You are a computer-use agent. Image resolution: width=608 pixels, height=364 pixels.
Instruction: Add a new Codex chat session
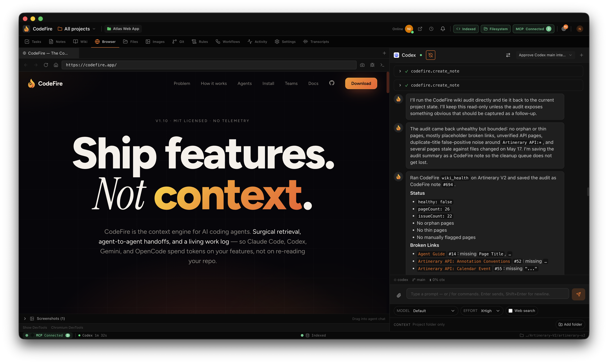(x=581, y=55)
